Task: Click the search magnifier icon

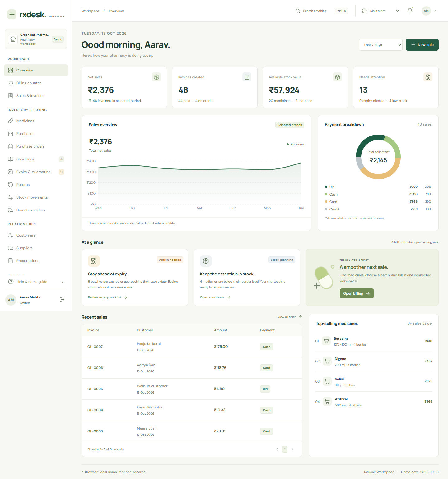Action: point(298,11)
